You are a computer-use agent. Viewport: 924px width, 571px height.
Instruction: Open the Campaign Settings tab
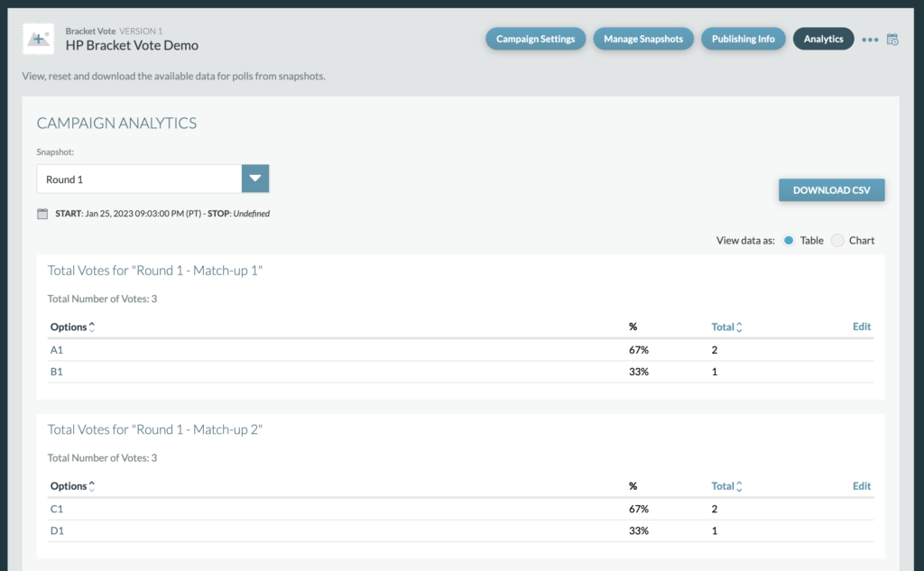pos(535,39)
